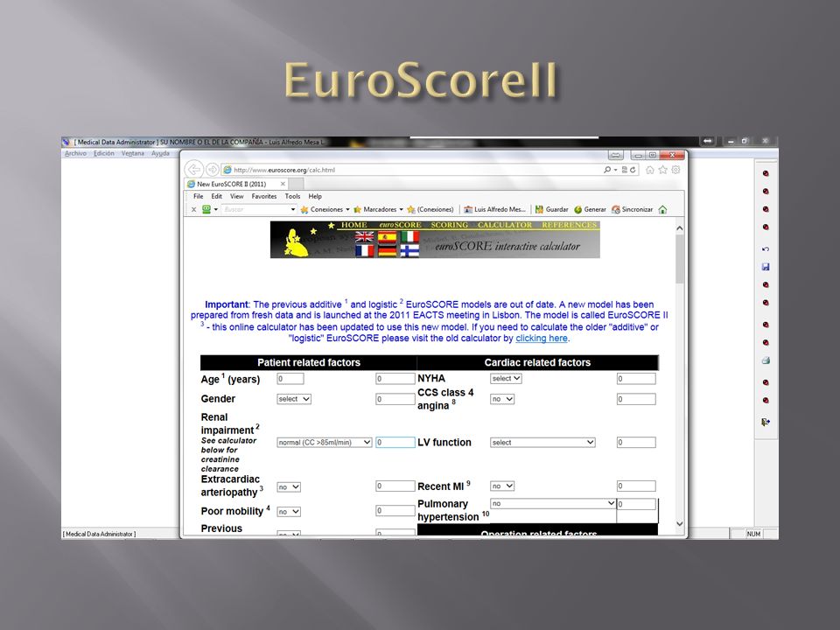Click the HOME link in site banner
Image resolution: width=840 pixels, height=630 pixels.
354,225
